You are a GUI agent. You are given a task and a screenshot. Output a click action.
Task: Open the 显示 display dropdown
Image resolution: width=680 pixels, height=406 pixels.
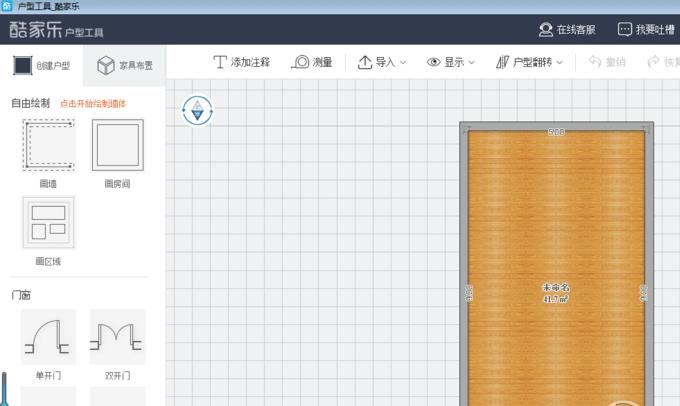[451, 62]
